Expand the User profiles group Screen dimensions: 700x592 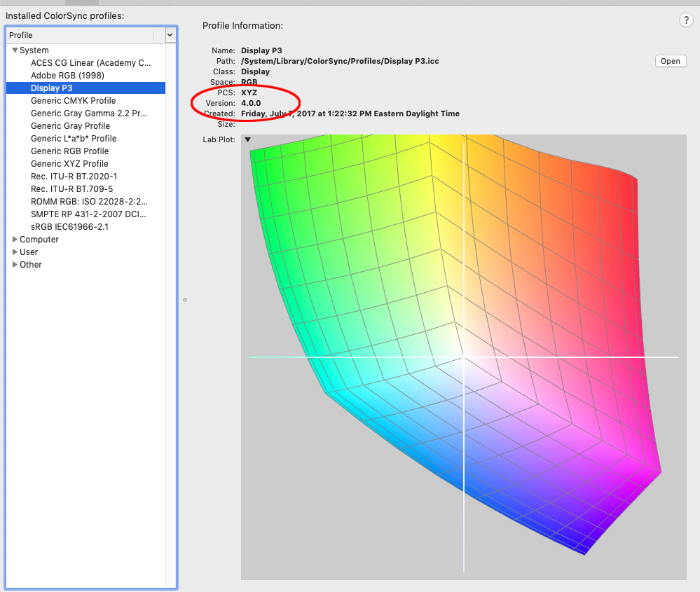coord(14,252)
